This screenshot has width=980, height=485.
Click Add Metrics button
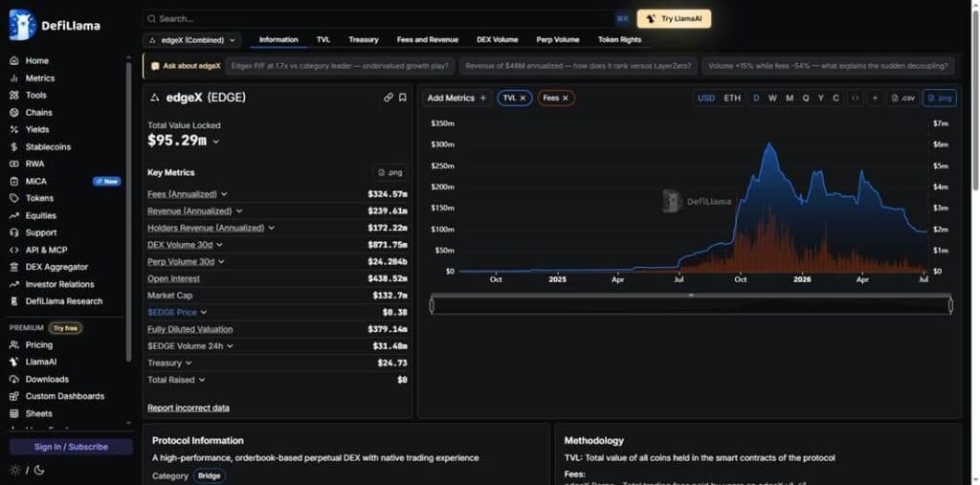coord(457,99)
